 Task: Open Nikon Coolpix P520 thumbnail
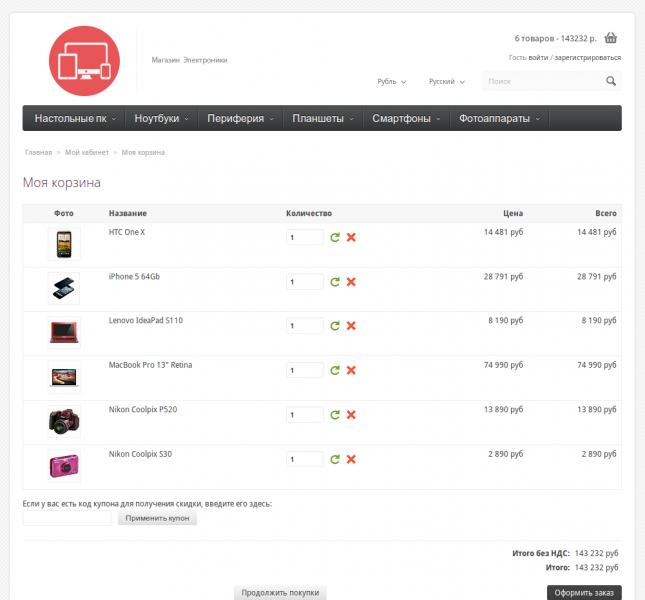(64, 422)
